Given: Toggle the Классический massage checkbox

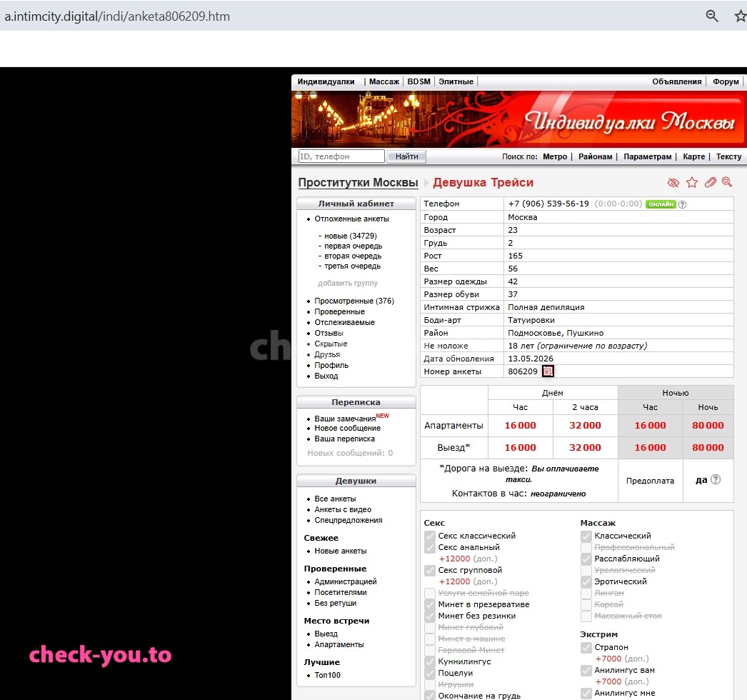Looking at the screenshot, I should [x=586, y=536].
